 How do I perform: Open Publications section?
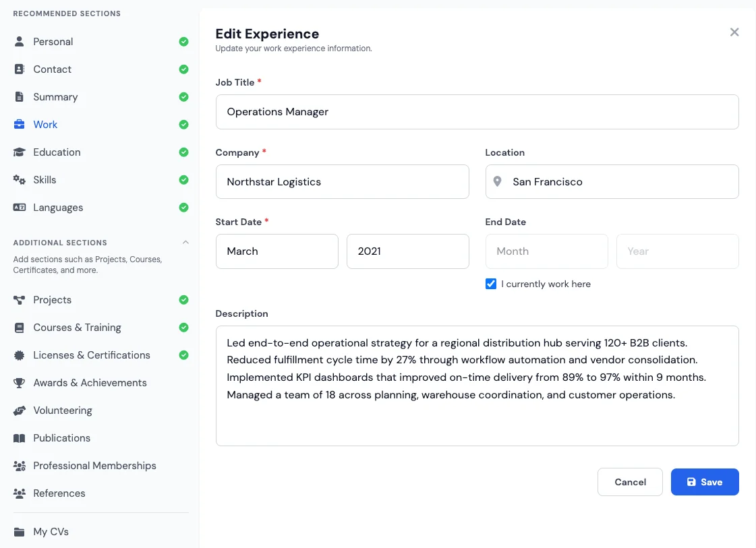point(100,438)
